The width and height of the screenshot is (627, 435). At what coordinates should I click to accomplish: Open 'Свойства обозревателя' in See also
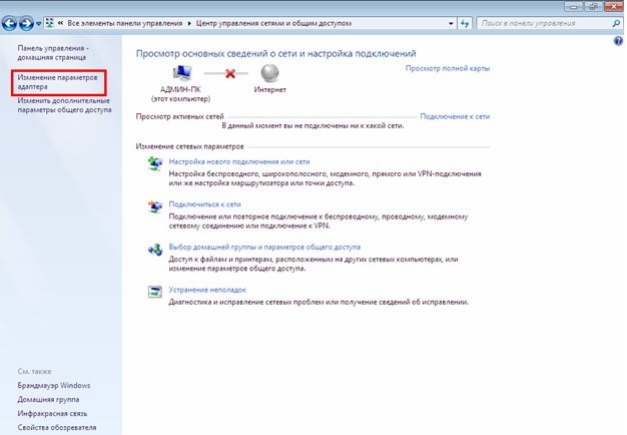[57, 427]
